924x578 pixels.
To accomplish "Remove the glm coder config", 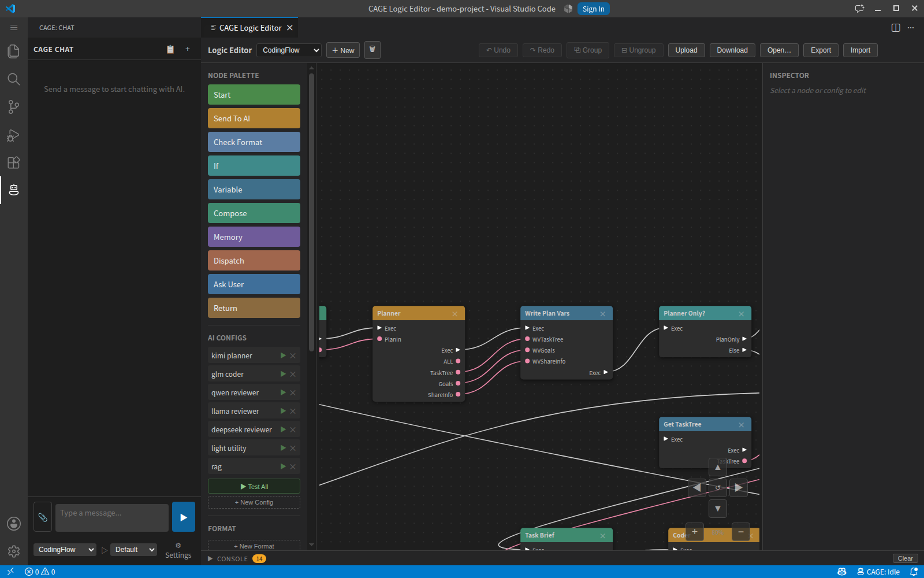I will [x=293, y=374].
